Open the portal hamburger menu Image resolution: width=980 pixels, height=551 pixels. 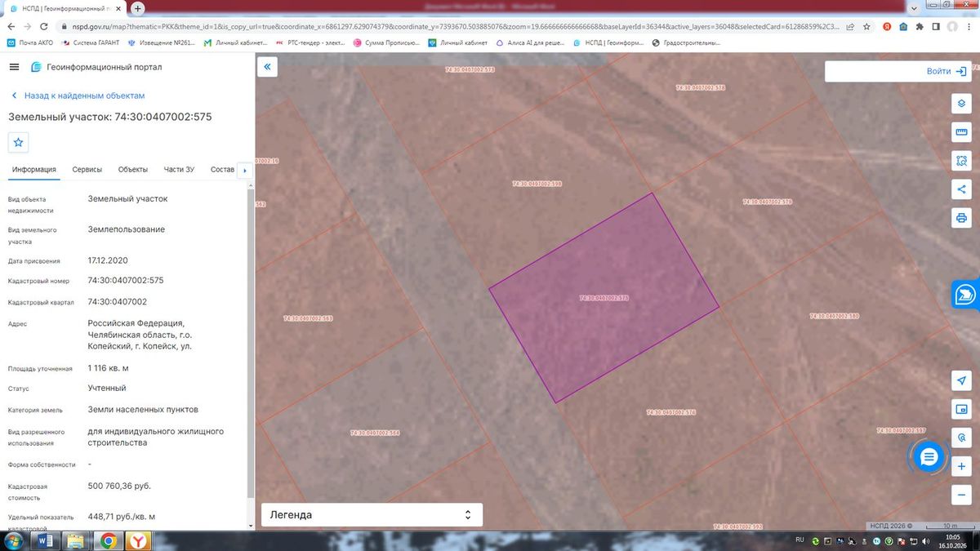pyautogui.click(x=14, y=67)
